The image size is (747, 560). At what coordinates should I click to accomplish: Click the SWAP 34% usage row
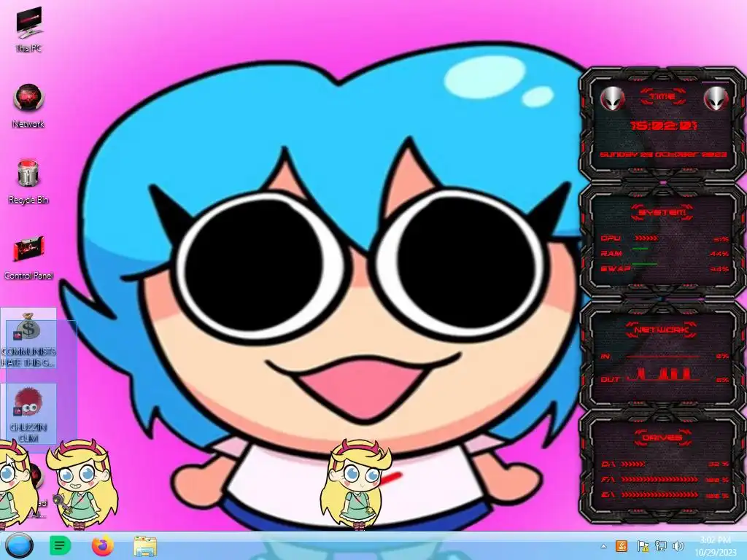pos(665,268)
